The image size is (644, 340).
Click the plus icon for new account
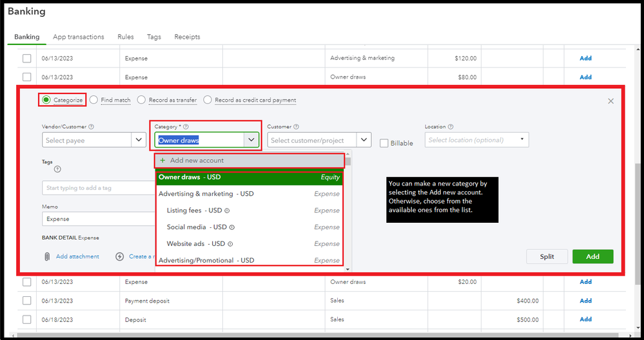point(162,160)
